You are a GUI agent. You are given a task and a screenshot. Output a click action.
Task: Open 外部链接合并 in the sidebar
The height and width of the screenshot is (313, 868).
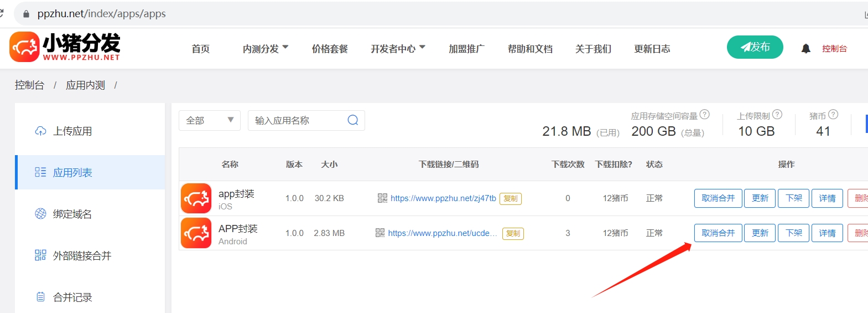tap(82, 256)
